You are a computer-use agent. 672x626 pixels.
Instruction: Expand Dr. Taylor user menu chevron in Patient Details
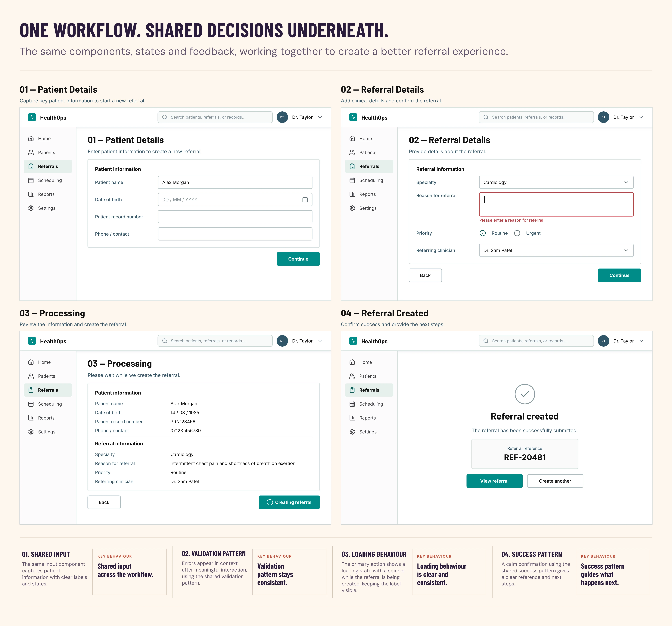tap(320, 117)
